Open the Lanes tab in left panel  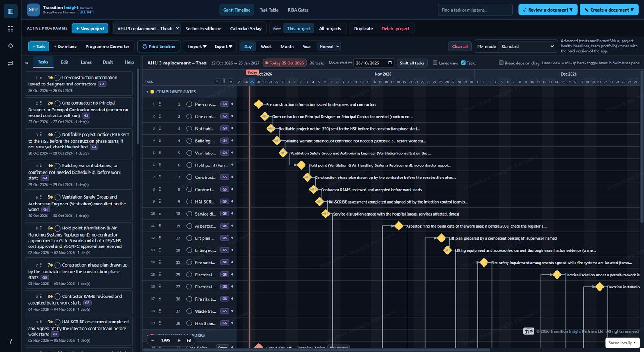pyautogui.click(x=86, y=62)
